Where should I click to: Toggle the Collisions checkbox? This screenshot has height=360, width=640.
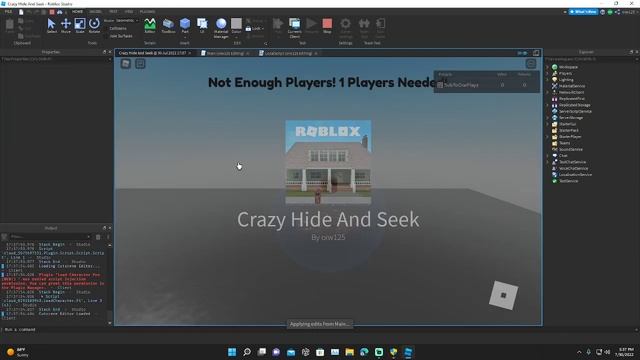click(106, 29)
